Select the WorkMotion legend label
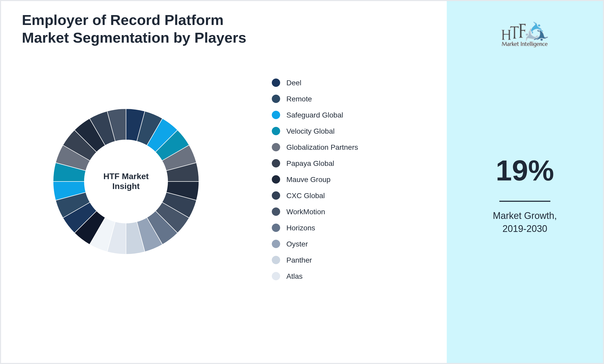Image resolution: width=604 pixels, height=364 pixels. tap(306, 212)
